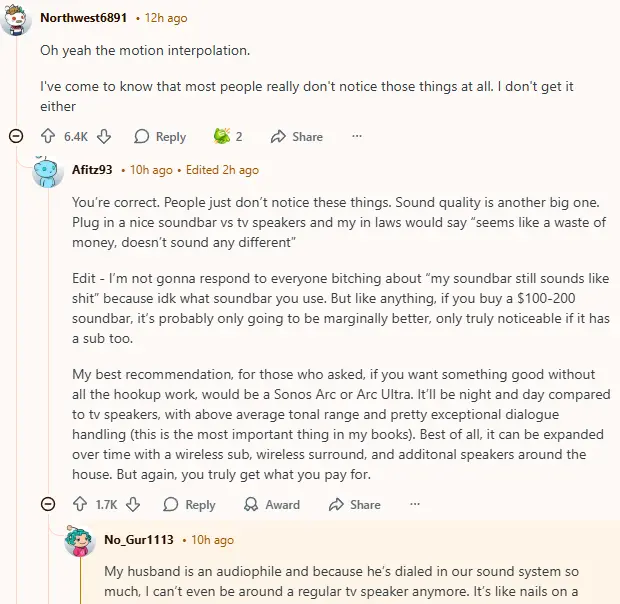Open more options on Northwest6891's comment

[356, 136]
